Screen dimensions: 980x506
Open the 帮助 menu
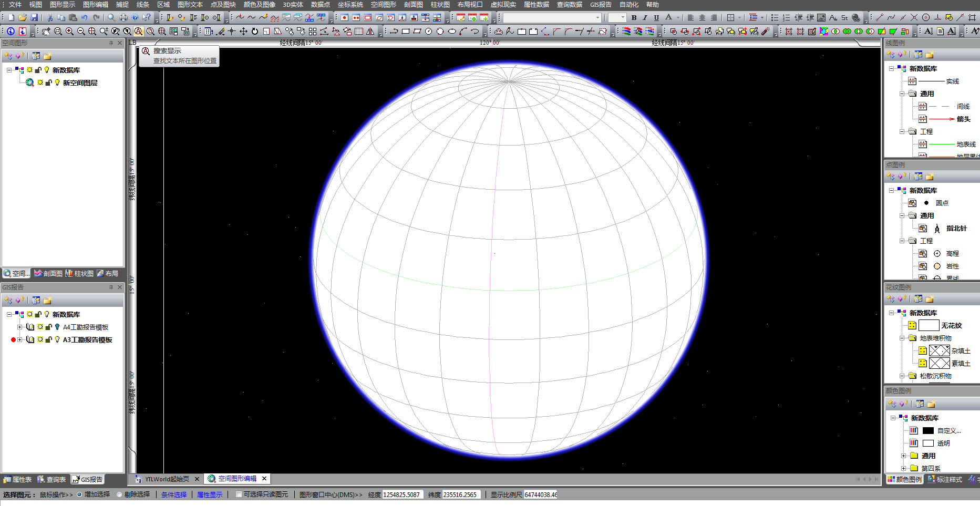(x=653, y=4)
